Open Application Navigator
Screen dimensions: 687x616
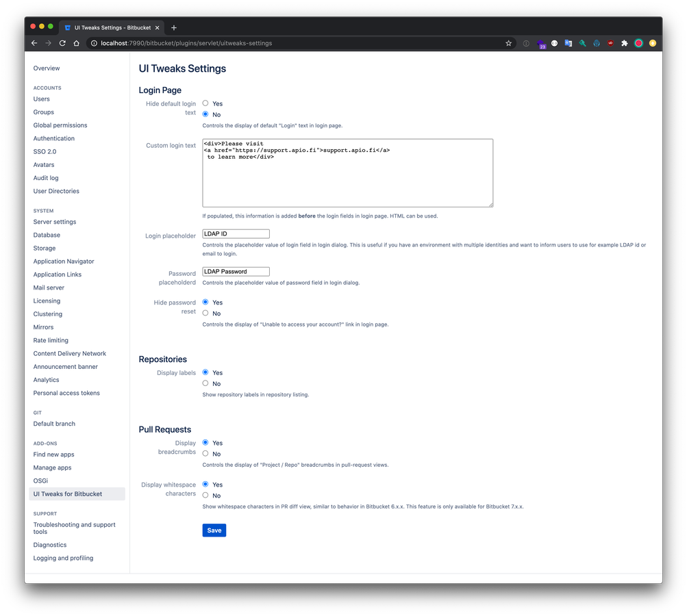pos(64,261)
